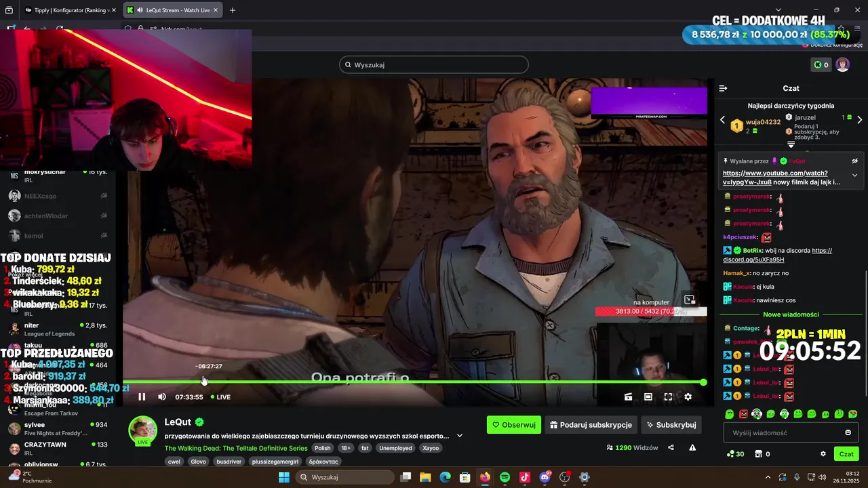Image resolution: width=868 pixels, height=488 pixels.
Task: Show next top gifter of week
Action: pos(859,120)
